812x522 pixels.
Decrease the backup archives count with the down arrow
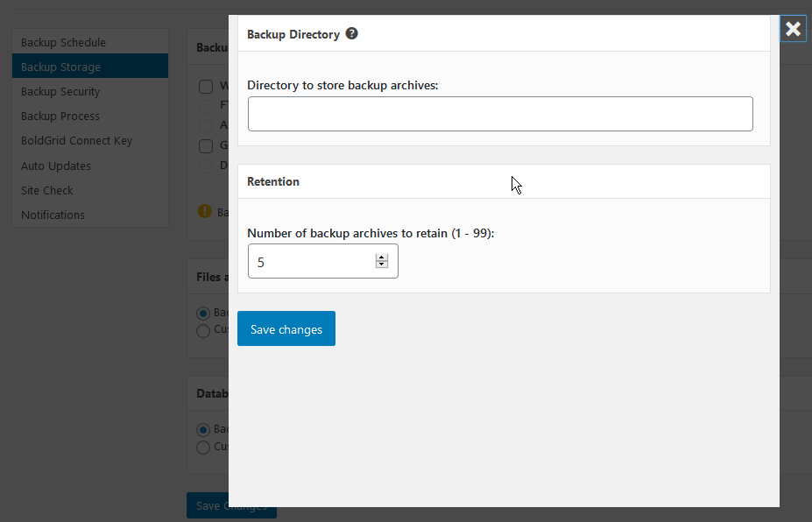point(381,265)
